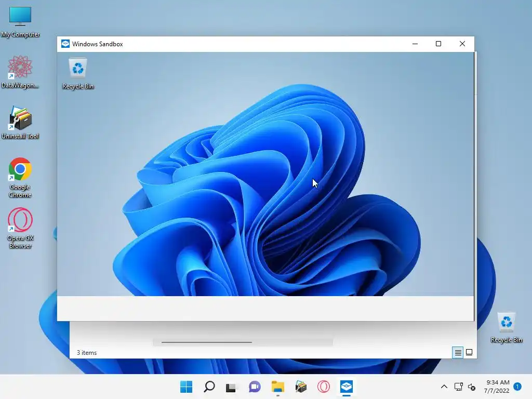532x399 pixels.
Task: Switch Explorer to details view
Action: pyautogui.click(x=458, y=353)
